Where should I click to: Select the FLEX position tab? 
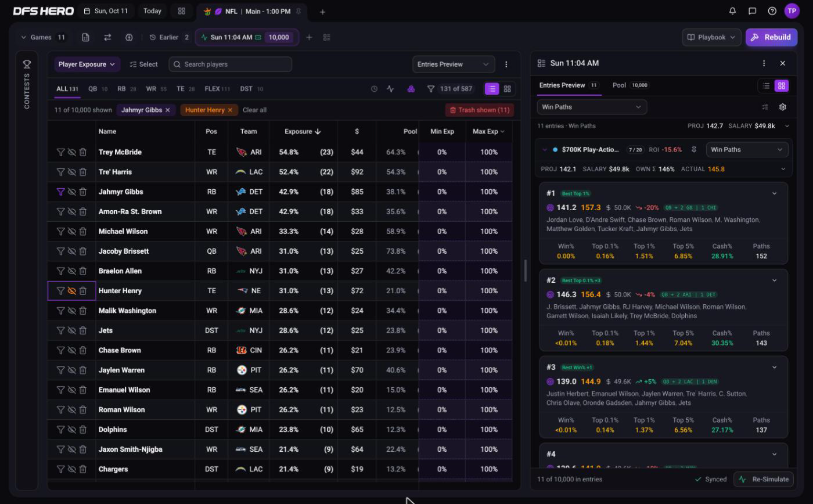[217, 89]
